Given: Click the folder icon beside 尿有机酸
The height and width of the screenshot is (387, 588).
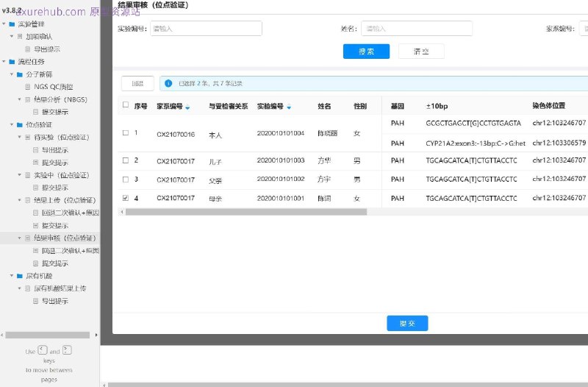Looking at the screenshot, I should pyautogui.click(x=20, y=276).
